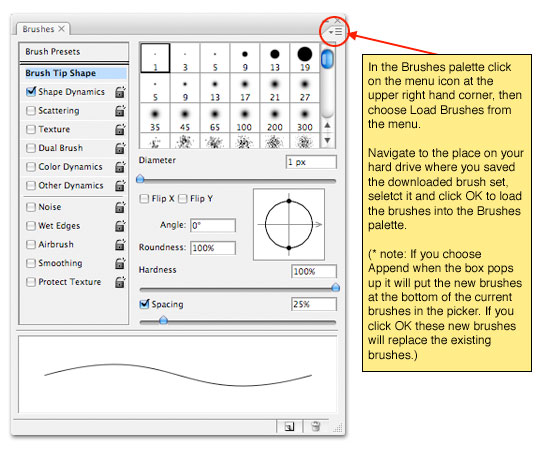Close the Brushes tab with its X
The height and width of the screenshot is (449, 540).
(x=61, y=29)
